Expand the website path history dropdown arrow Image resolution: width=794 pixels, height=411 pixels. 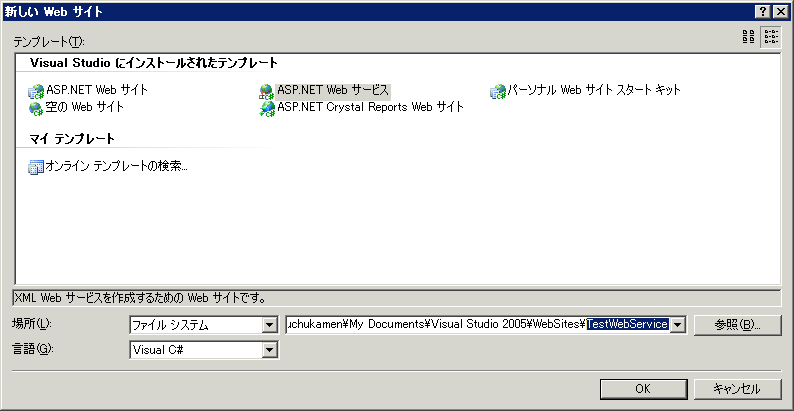point(678,325)
